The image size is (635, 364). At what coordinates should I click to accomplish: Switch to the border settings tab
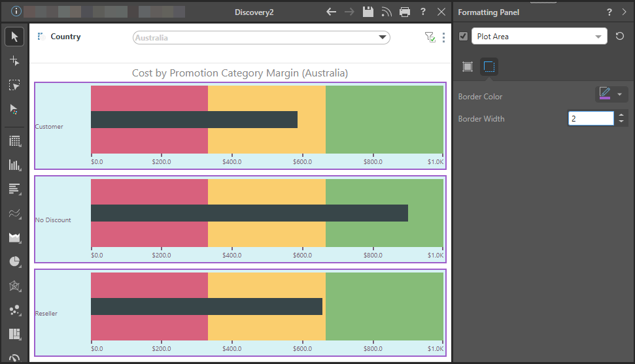[489, 66]
